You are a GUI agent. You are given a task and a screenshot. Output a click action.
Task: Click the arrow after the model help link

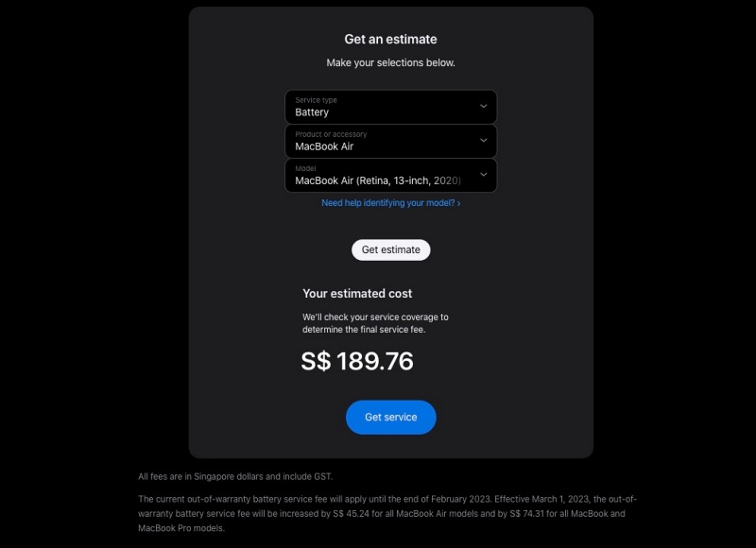click(x=459, y=203)
